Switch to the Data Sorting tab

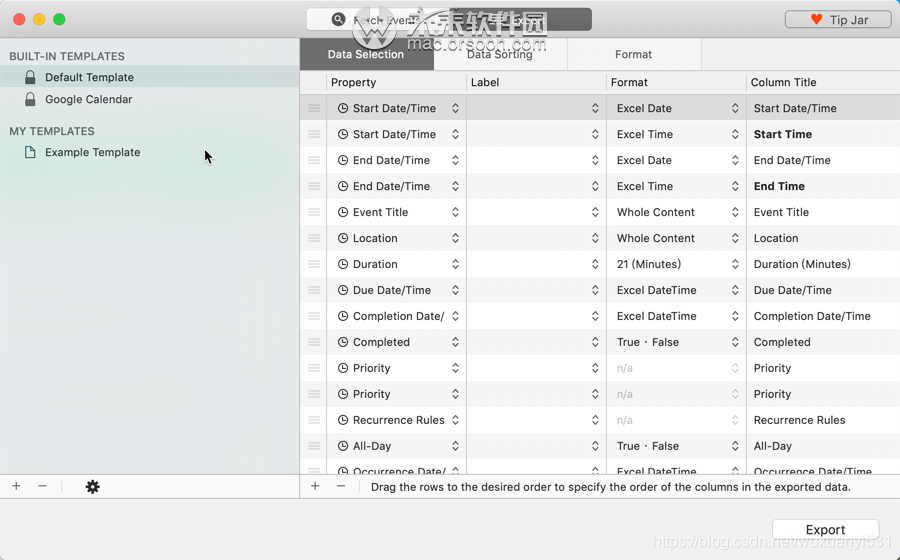coord(500,55)
